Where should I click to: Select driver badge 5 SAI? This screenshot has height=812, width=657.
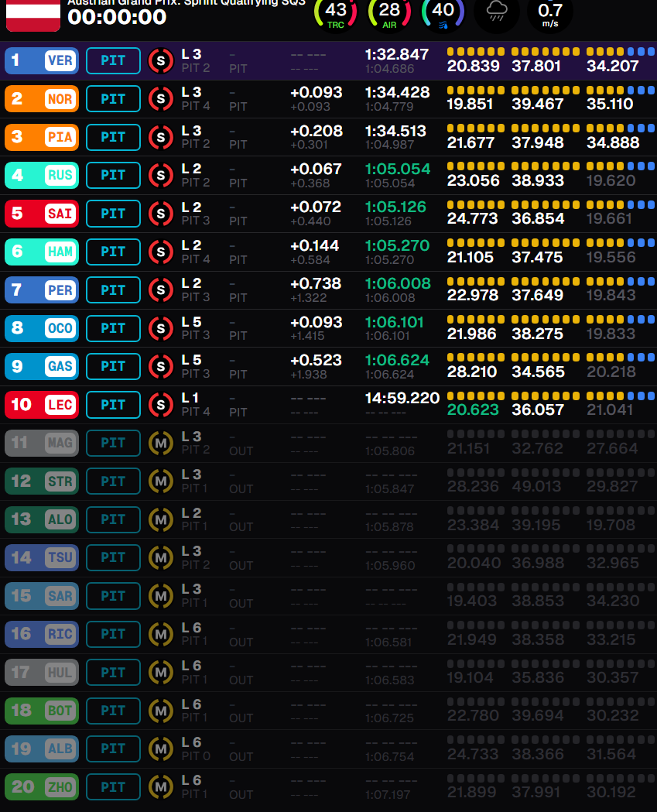[x=42, y=214]
